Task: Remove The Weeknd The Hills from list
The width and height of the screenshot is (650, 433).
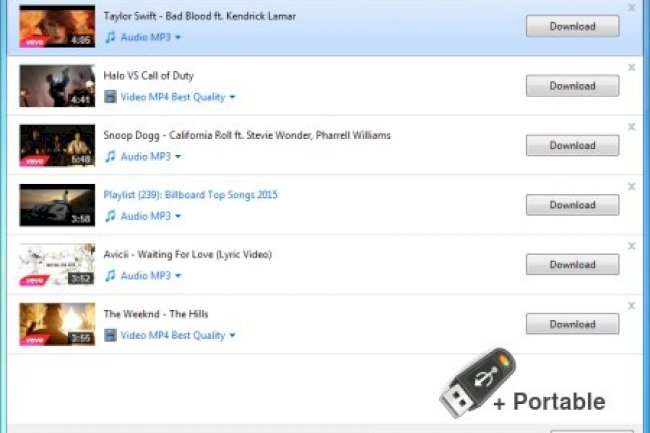Action: pyautogui.click(x=631, y=306)
